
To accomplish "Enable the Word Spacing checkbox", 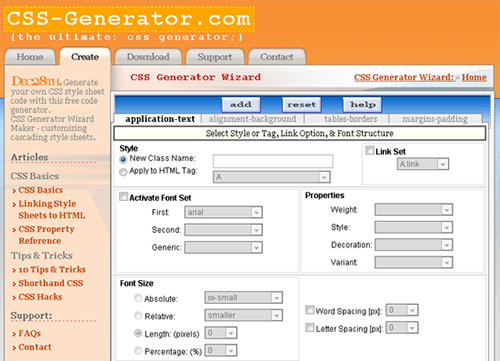I will click(310, 310).
